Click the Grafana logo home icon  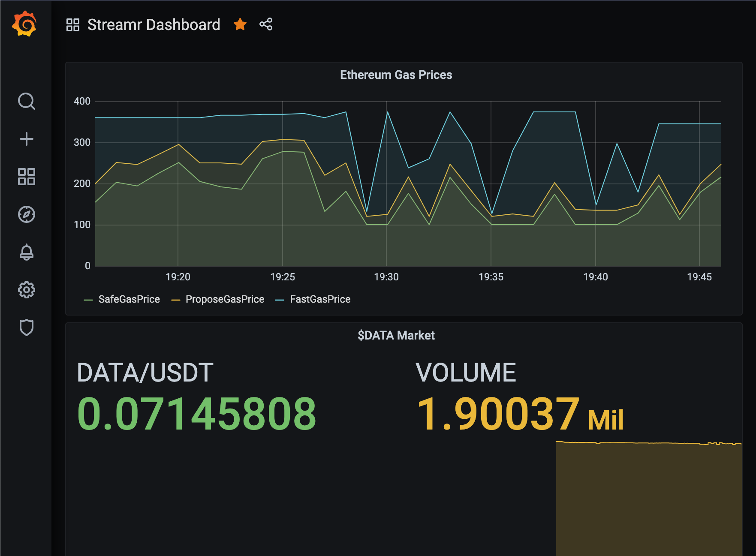[25, 24]
